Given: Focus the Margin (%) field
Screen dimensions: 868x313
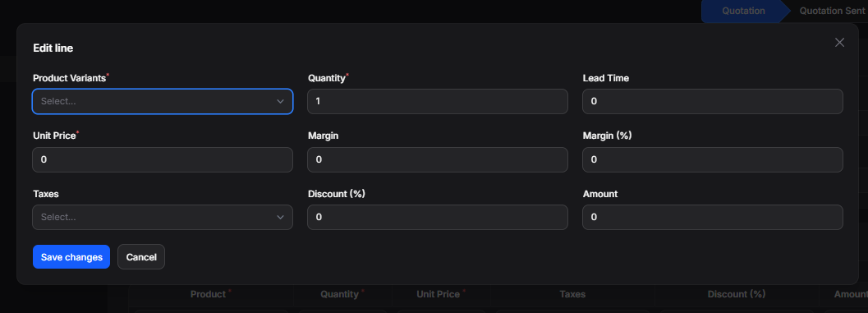Looking at the screenshot, I should tap(713, 159).
